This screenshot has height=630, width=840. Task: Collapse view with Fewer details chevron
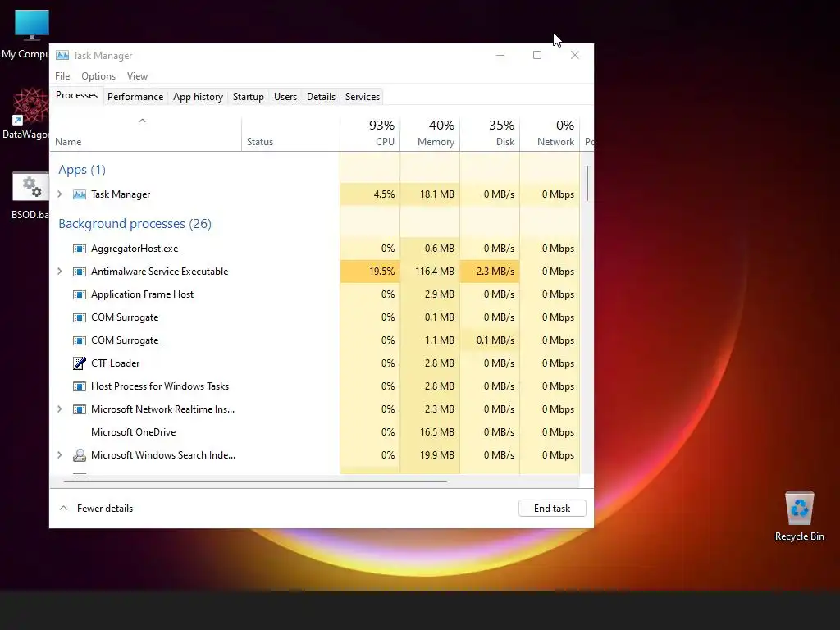[x=63, y=508]
